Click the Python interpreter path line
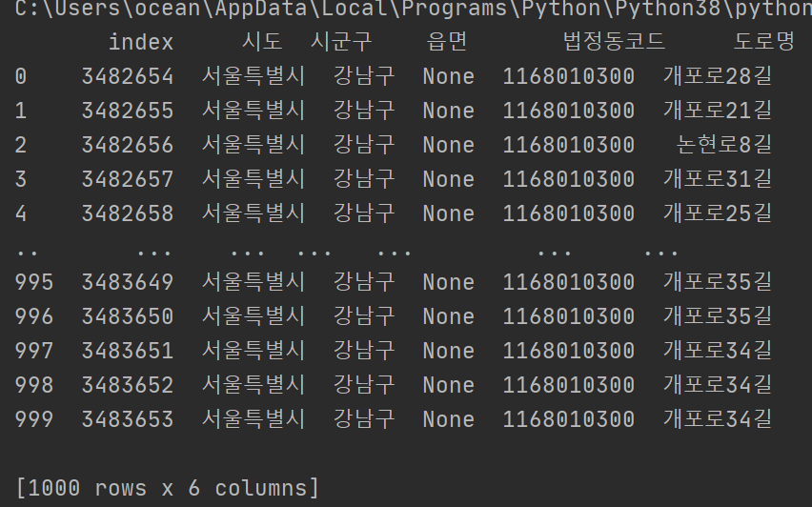Screen dimensions: 812x507 pos(414,9)
